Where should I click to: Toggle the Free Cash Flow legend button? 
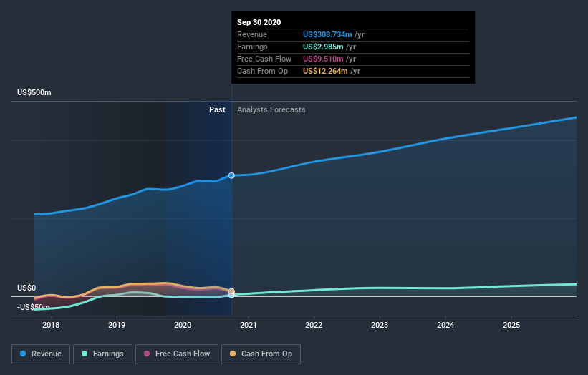coord(177,354)
